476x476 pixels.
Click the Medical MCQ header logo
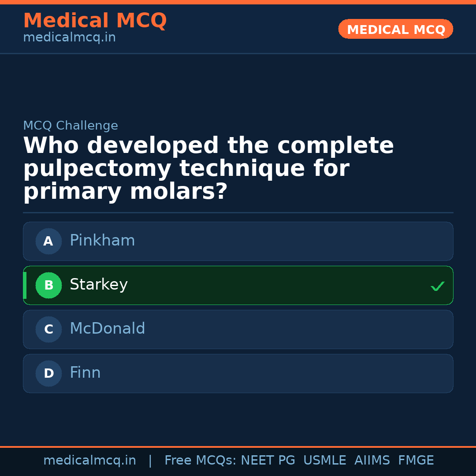[95, 21]
